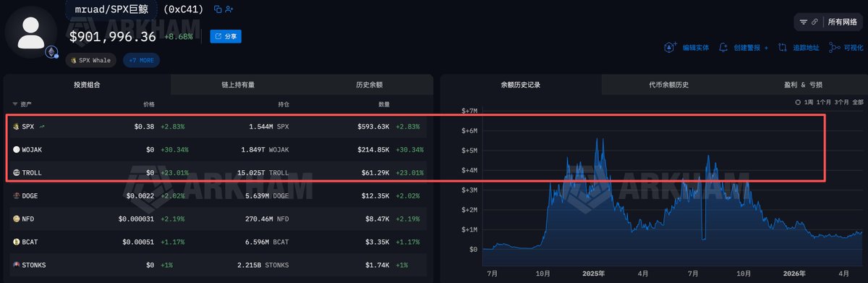
Task: Select the 1周 chart range
Action: (809, 103)
